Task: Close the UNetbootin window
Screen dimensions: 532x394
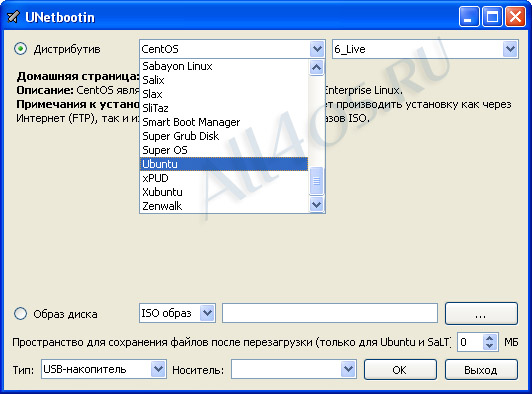Action: click(515, 17)
